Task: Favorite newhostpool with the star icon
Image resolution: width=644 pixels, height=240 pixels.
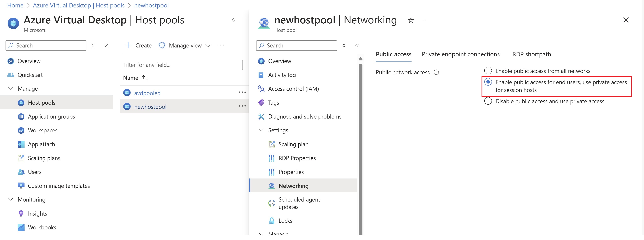Action: [x=411, y=20]
